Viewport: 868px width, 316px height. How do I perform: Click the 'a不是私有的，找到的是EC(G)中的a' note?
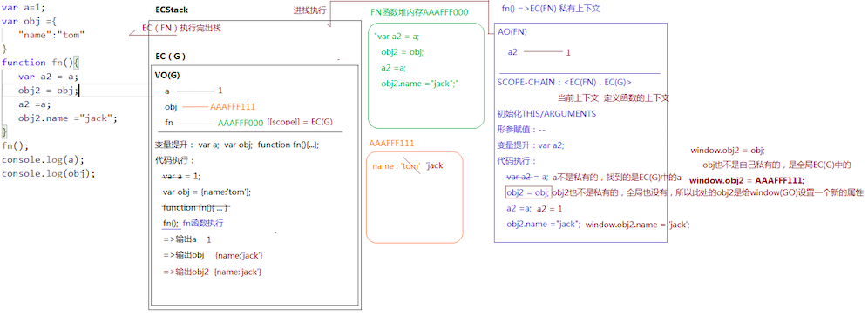pyautogui.click(x=617, y=177)
